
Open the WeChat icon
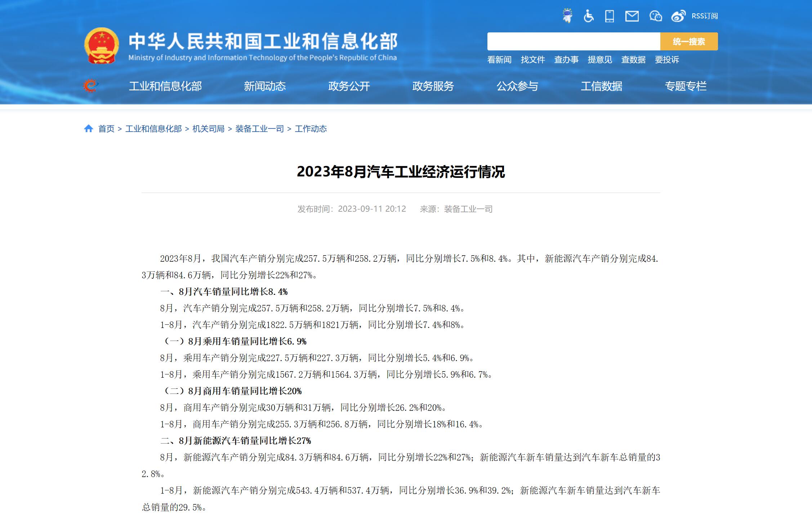pos(656,16)
